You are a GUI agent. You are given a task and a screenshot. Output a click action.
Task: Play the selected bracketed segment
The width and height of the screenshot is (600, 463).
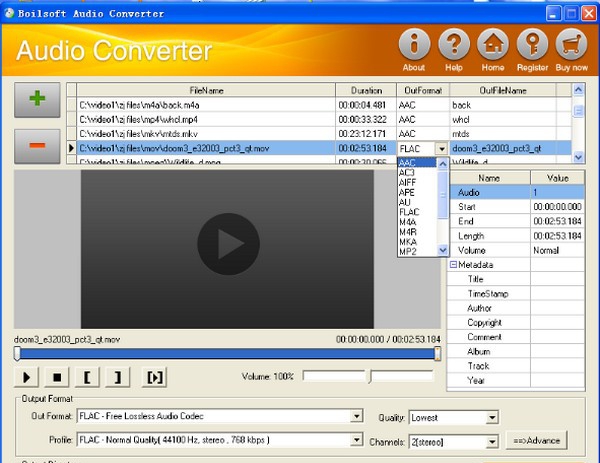(154, 377)
